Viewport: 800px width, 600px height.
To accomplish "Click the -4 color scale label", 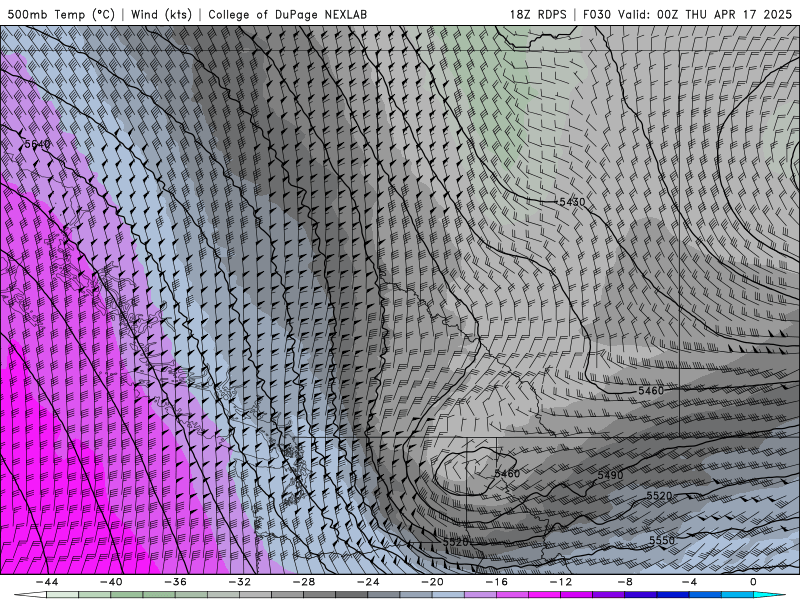I will pos(690,582).
